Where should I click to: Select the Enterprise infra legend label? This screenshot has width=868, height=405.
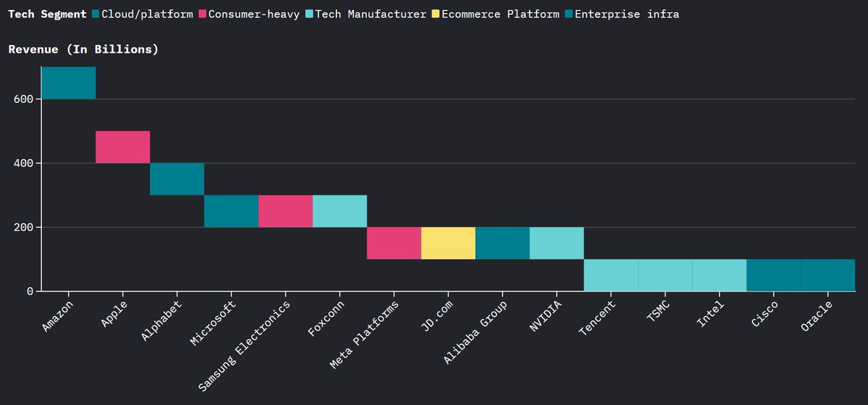[x=626, y=14]
